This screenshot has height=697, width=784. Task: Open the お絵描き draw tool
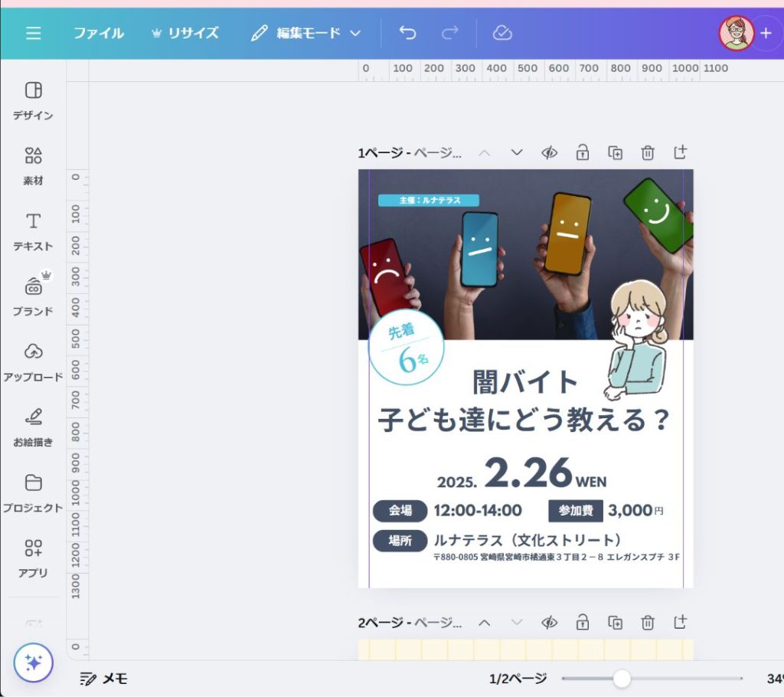(33, 426)
